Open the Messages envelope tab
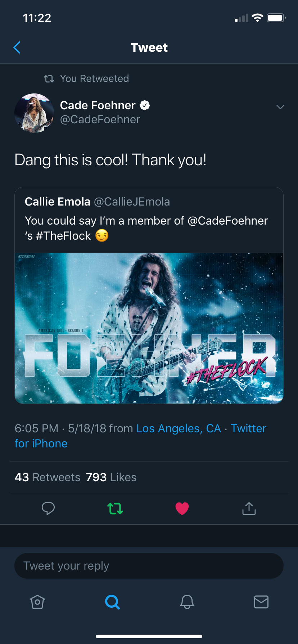Viewport: 298px width, 644px height. [261, 602]
